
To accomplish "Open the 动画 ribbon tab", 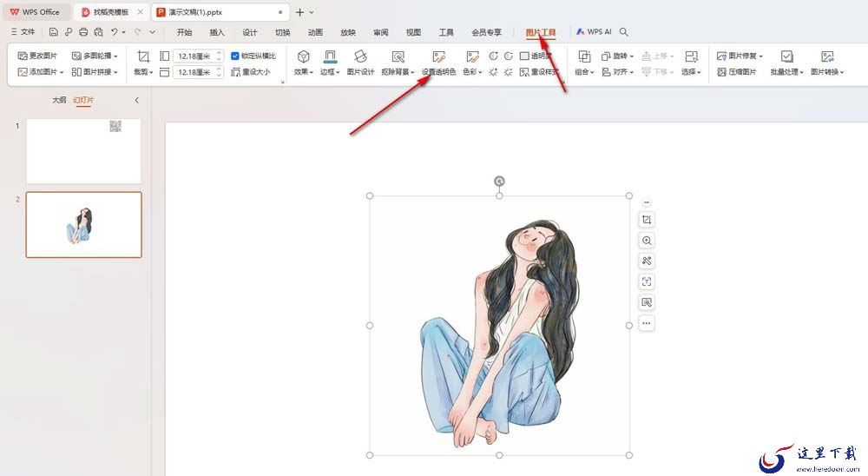I will [315, 32].
